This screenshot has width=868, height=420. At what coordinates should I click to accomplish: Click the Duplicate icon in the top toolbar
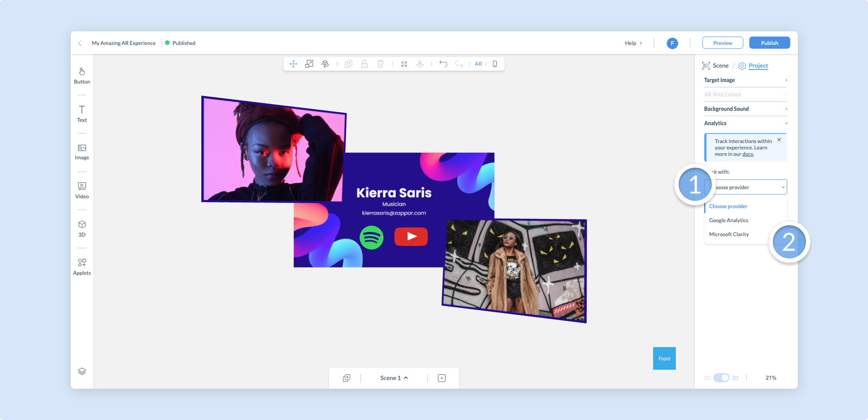348,64
